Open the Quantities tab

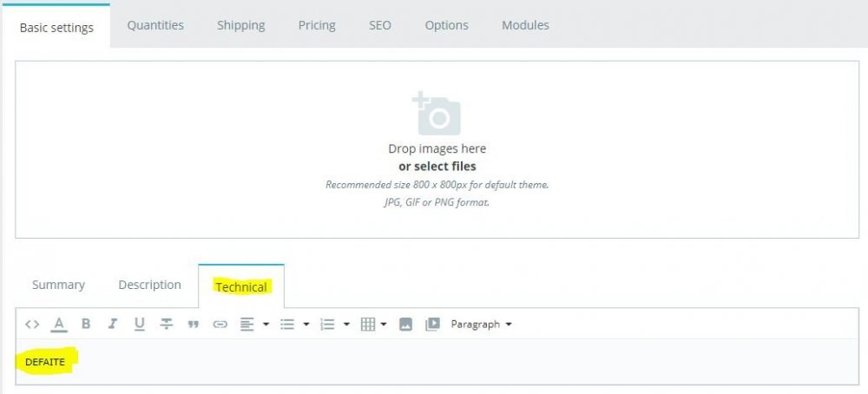[x=155, y=25]
